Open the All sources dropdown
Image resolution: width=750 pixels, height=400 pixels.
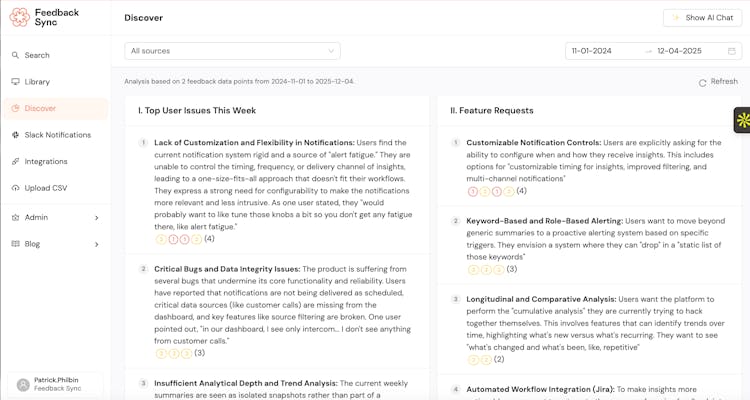point(233,51)
